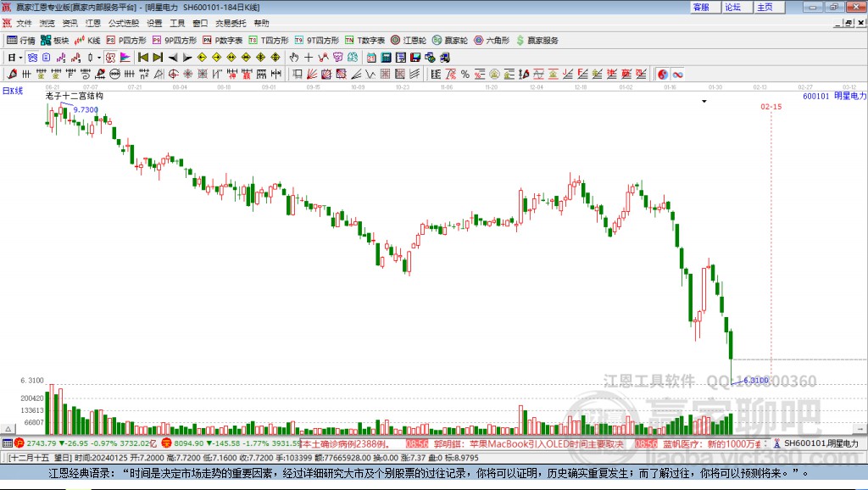Click the colored flag chart icon
Image resolution: width=868 pixels, height=490 pixels.
tap(125, 58)
